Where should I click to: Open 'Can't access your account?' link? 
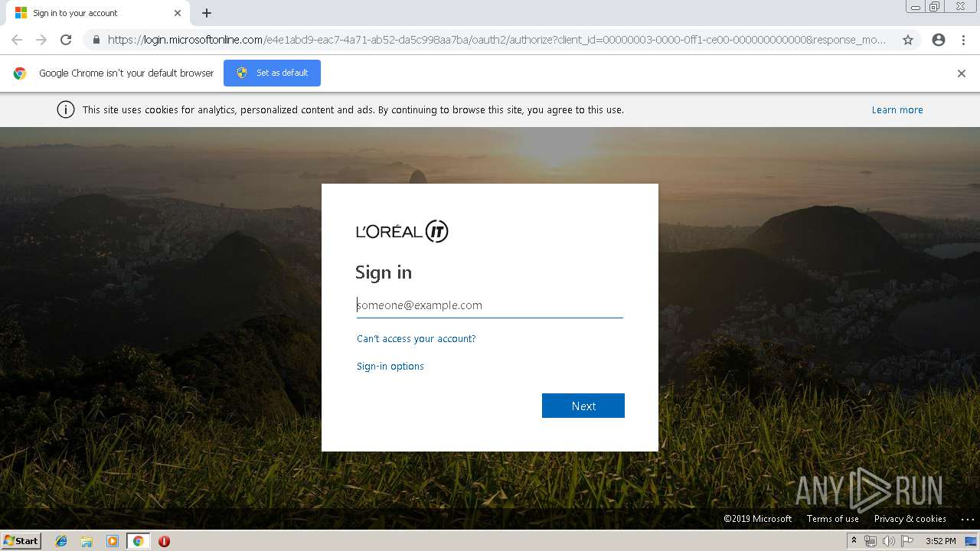(x=416, y=338)
